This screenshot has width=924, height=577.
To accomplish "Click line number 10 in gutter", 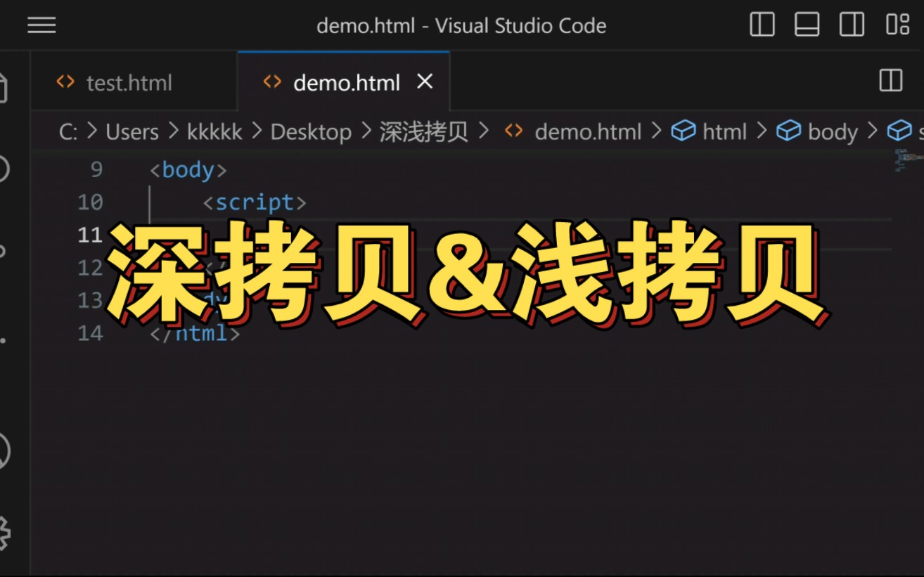I will point(90,202).
